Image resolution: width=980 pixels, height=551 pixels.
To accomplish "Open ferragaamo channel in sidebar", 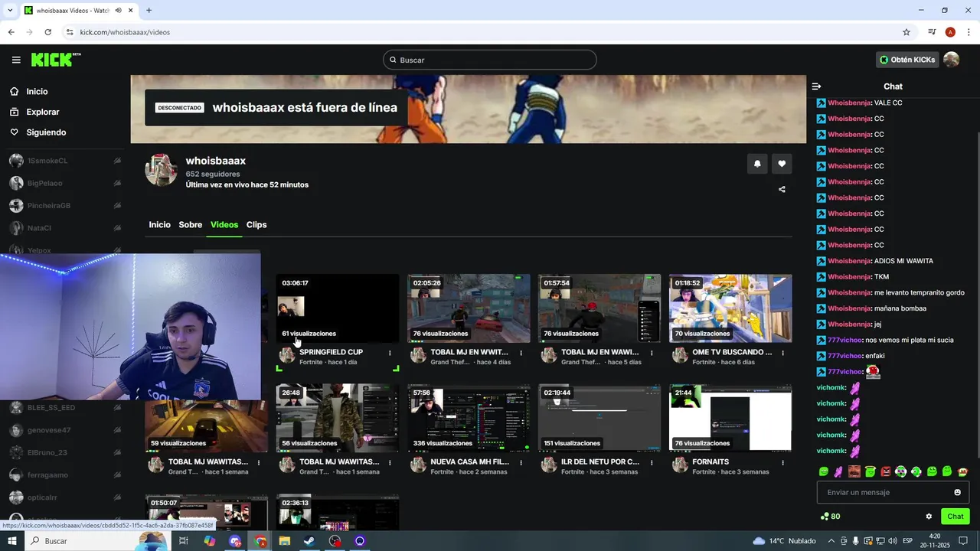I will pos(47,475).
